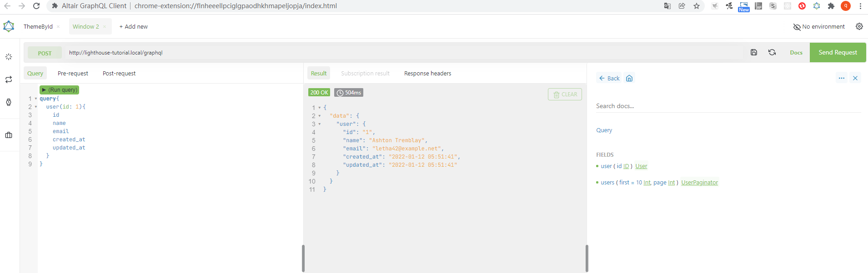The width and height of the screenshot is (868, 273).
Task: Open the Response headers tab
Action: coord(427,73)
